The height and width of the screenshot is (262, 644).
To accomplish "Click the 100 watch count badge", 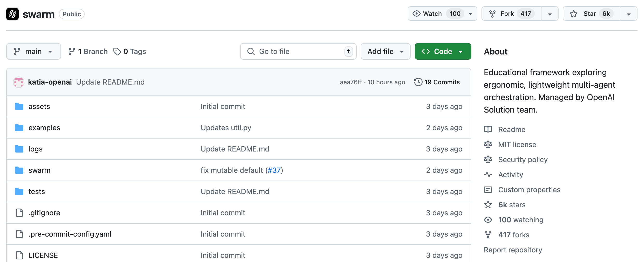I will pyautogui.click(x=455, y=14).
